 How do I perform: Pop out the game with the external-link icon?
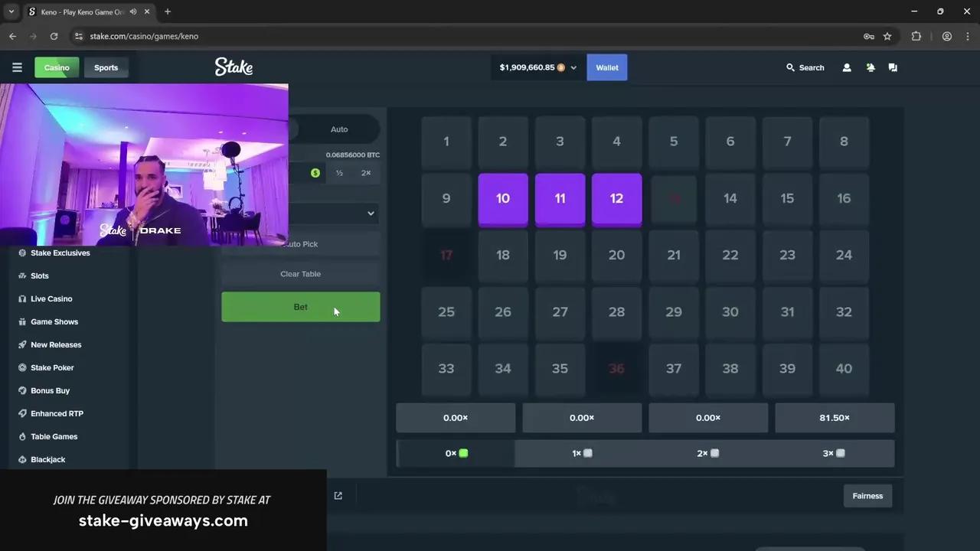[x=338, y=496]
